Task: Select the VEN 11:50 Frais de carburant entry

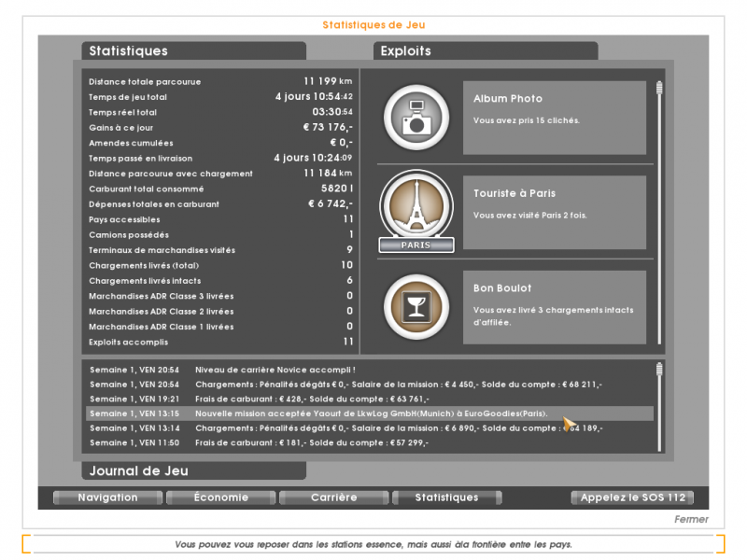Action: point(369,442)
